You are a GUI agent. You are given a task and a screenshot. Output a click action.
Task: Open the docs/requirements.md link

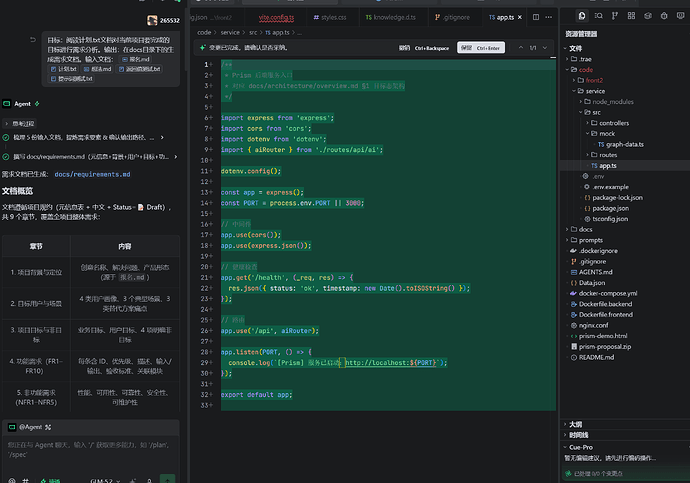(92, 174)
